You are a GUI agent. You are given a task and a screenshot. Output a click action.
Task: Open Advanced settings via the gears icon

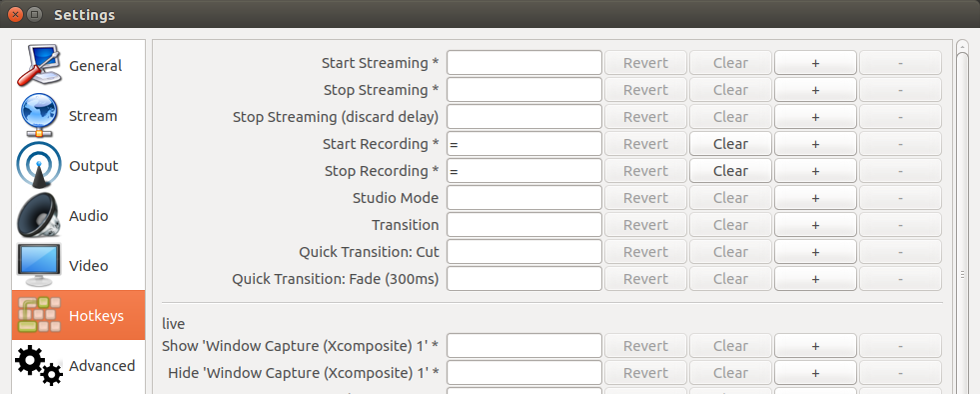[39, 365]
